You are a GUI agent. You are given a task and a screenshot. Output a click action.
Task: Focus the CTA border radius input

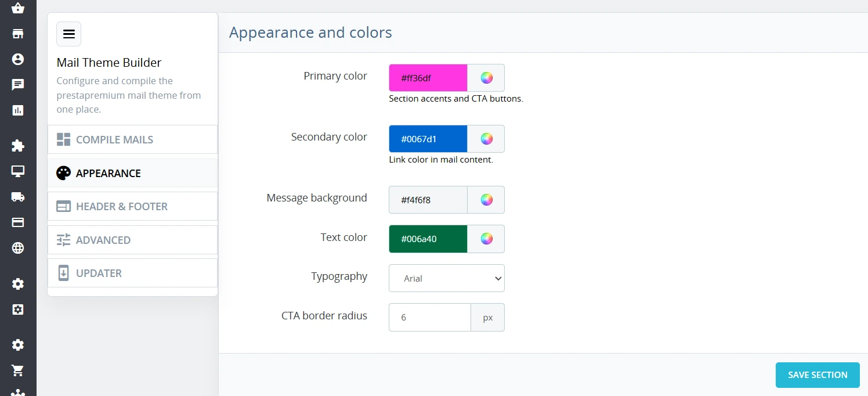click(x=430, y=318)
